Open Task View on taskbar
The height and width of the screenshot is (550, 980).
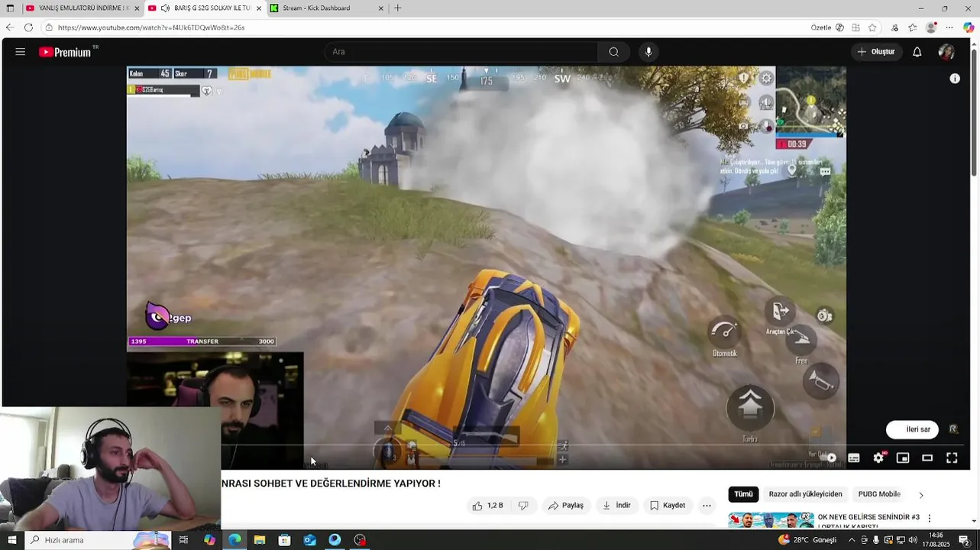coord(183,540)
